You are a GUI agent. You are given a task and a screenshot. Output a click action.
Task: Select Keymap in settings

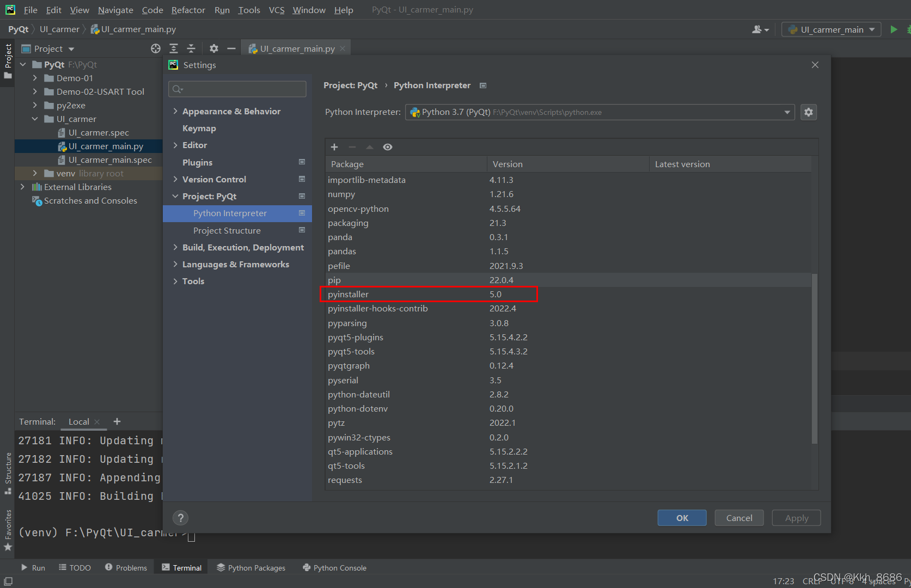(199, 128)
